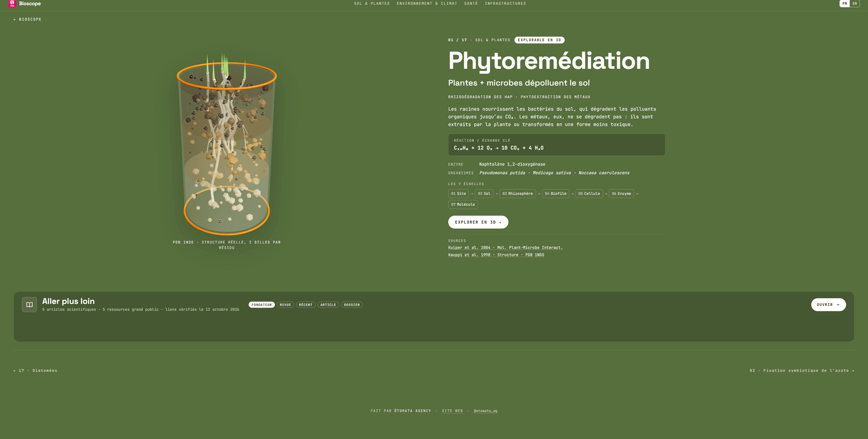
Task: Select the 04 Biofilm scale chip
Action: [555, 194]
